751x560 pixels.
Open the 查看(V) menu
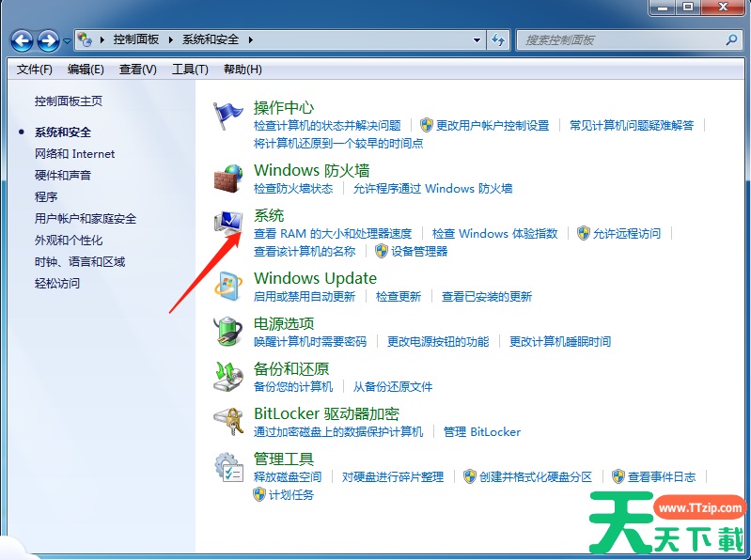point(138,70)
